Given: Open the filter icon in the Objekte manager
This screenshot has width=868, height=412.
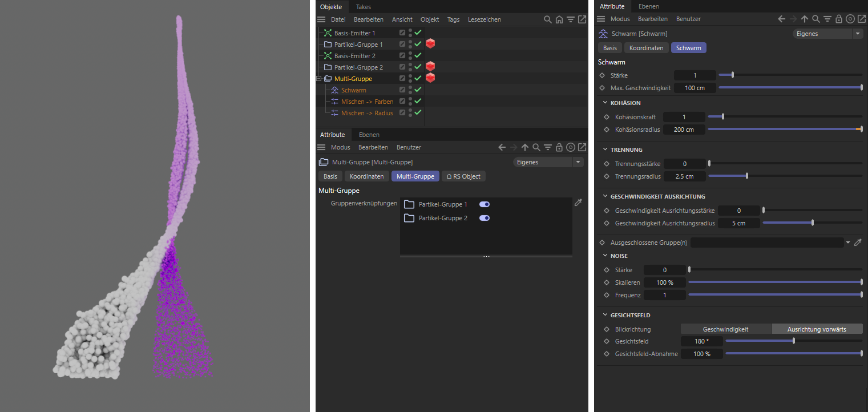Looking at the screenshot, I should (571, 19).
